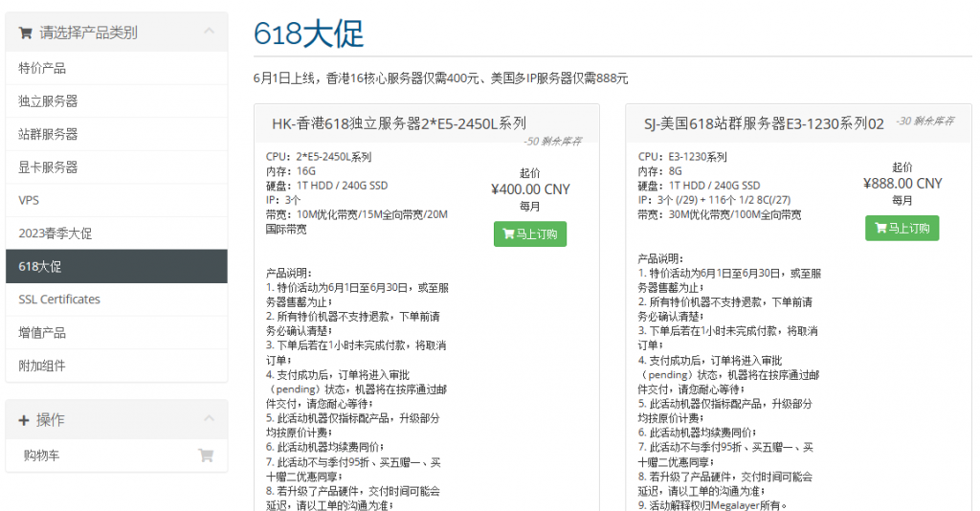Click the HK-香港618独立服务器 product title
This screenshot has height=511, width=980.
pyautogui.click(x=399, y=123)
